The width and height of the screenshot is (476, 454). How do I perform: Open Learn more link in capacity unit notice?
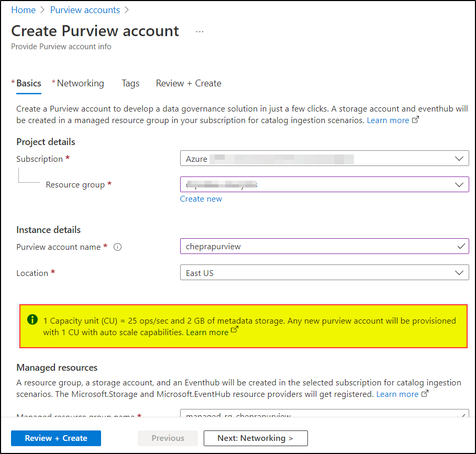[x=207, y=333]
